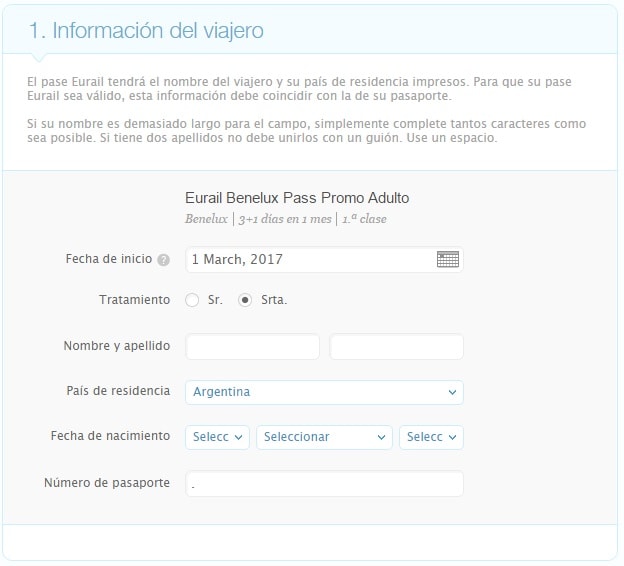Open the birth day dropdown
Screen dimensions: 624x566
217,437
